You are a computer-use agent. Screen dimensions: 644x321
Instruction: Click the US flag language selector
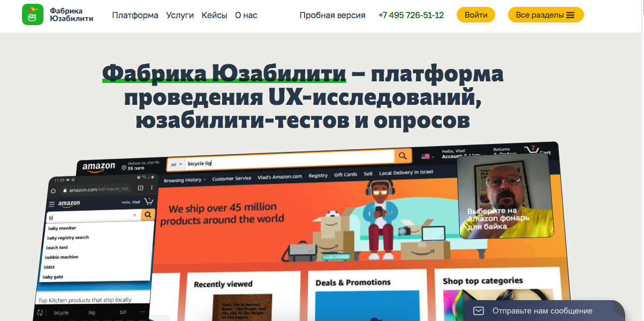426,156
